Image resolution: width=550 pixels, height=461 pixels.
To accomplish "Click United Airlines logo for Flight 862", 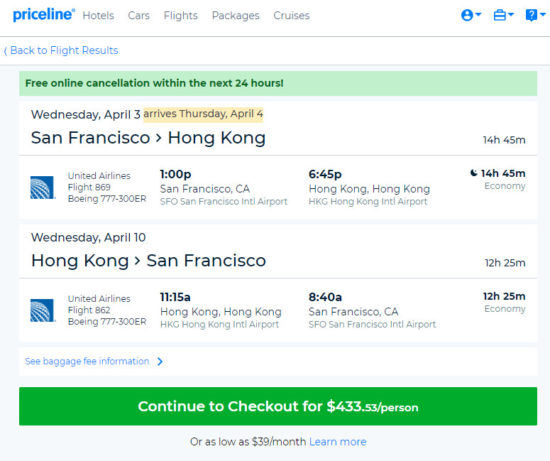I will [42, 310].
